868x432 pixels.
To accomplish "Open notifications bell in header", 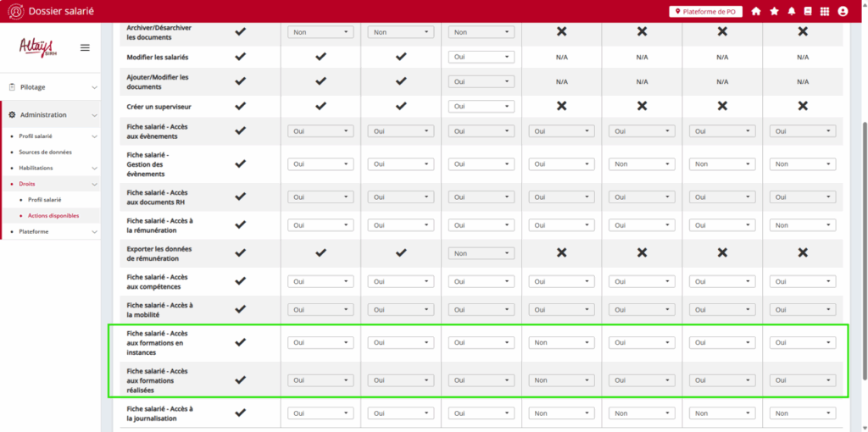I will 792,11.
